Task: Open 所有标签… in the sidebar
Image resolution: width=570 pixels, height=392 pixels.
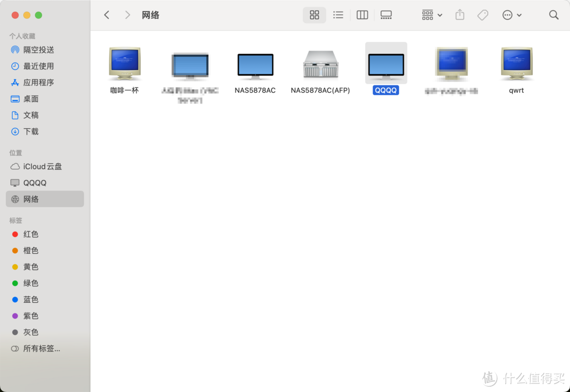Action: click(45, 349)
